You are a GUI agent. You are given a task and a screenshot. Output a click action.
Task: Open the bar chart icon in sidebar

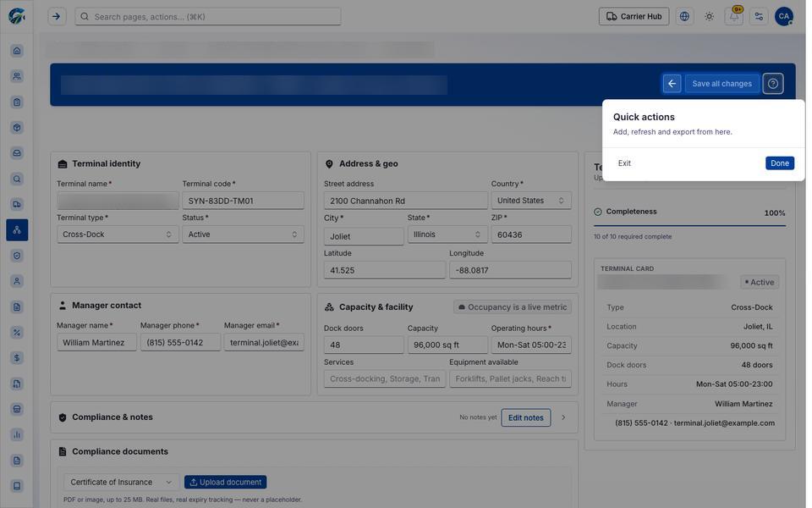tap(17, 434)
